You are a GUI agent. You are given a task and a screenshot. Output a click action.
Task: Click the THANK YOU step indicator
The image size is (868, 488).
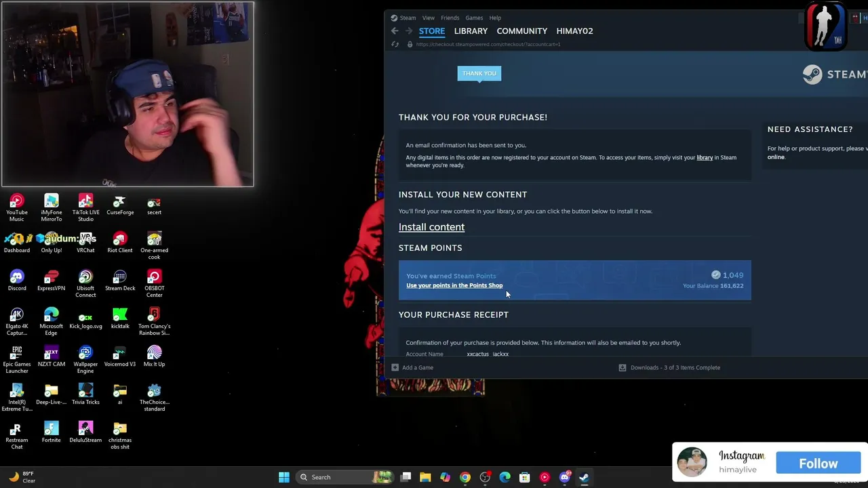[479, 73]
